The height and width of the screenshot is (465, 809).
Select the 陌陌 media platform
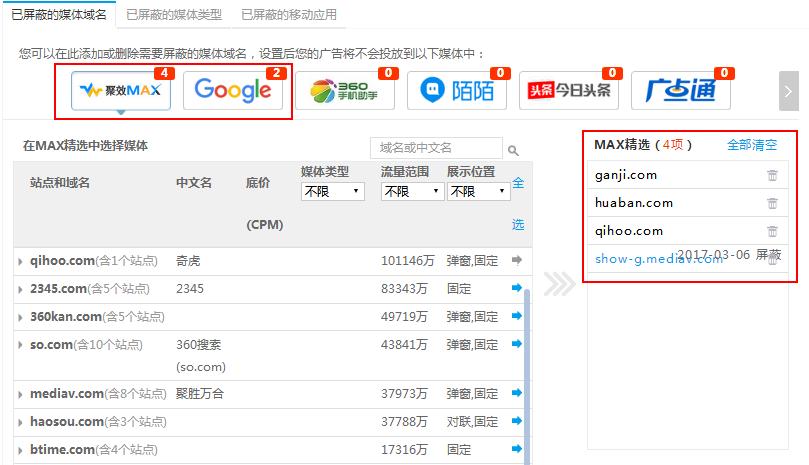pos(457,91)
